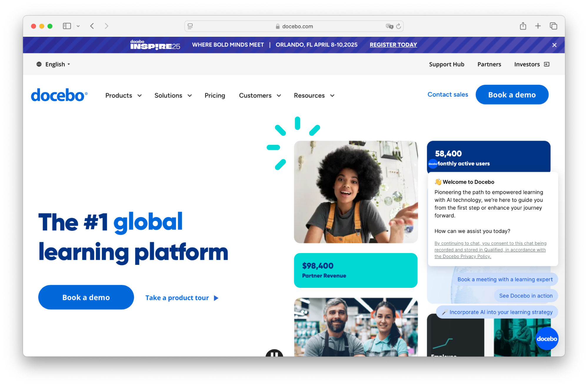Click the translate icon in address bar
Screen dimensions: 588x387
coord(389,26)
